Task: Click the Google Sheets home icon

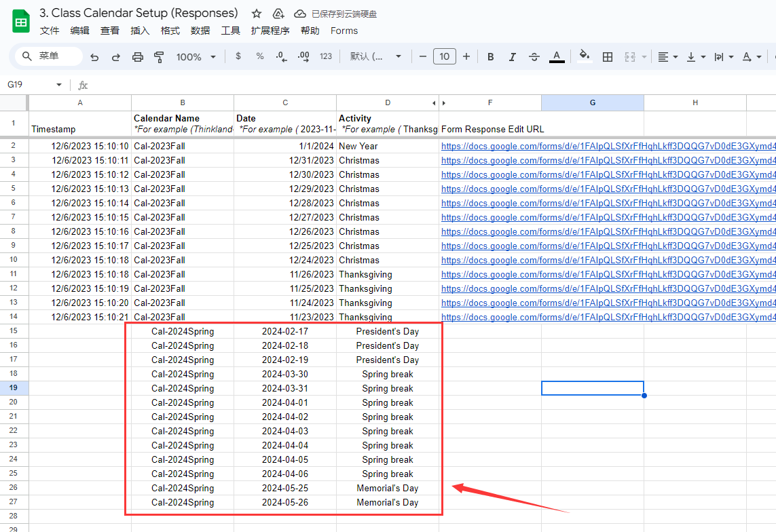Action: click(20, 22)
